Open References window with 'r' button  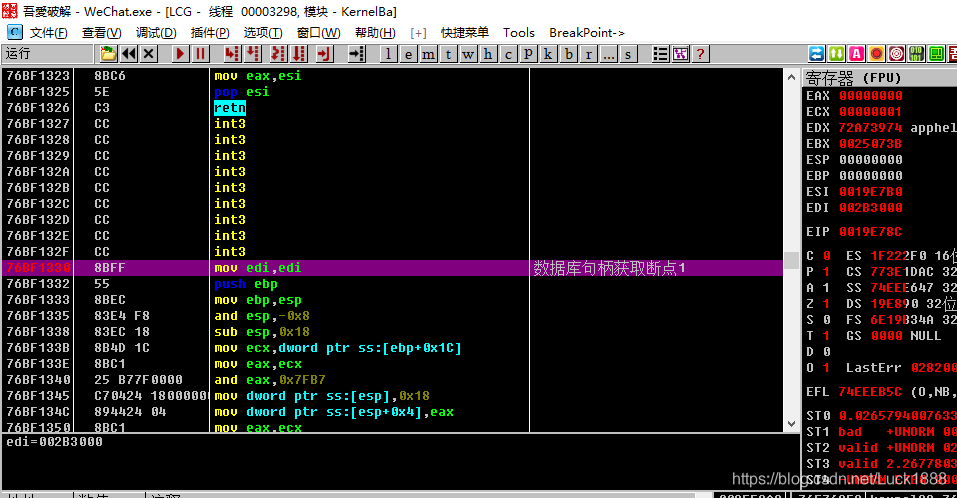point(588,54)
